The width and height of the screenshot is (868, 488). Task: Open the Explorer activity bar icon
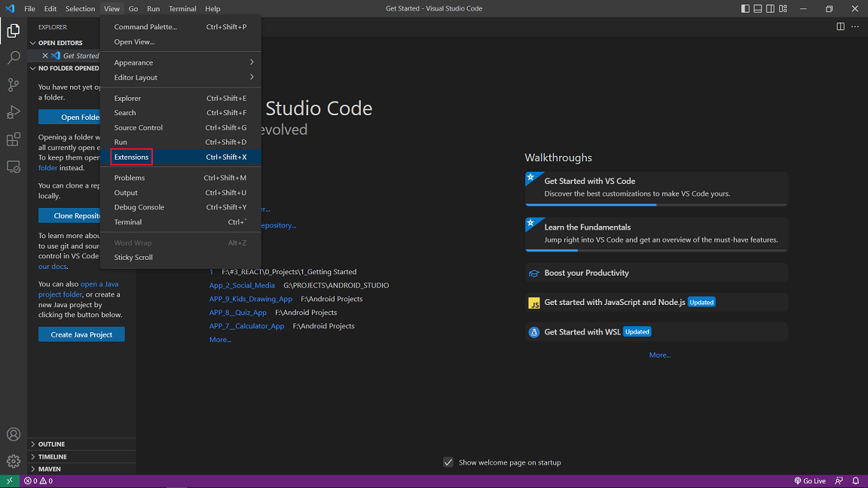click(x=14, y=30)
